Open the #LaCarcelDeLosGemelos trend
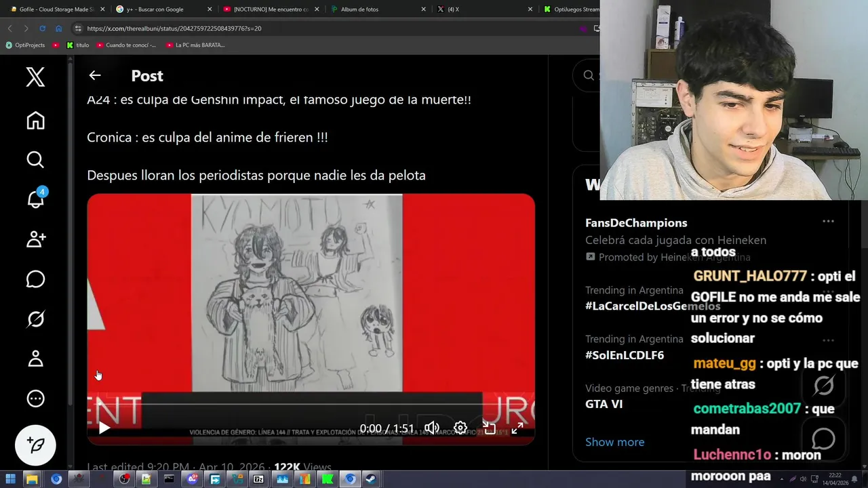 pyautogui.click(x=652, y=306)
